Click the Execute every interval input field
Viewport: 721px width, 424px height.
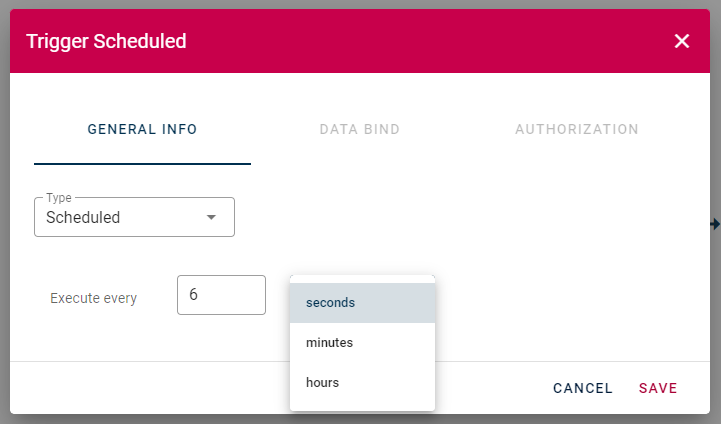221,295
